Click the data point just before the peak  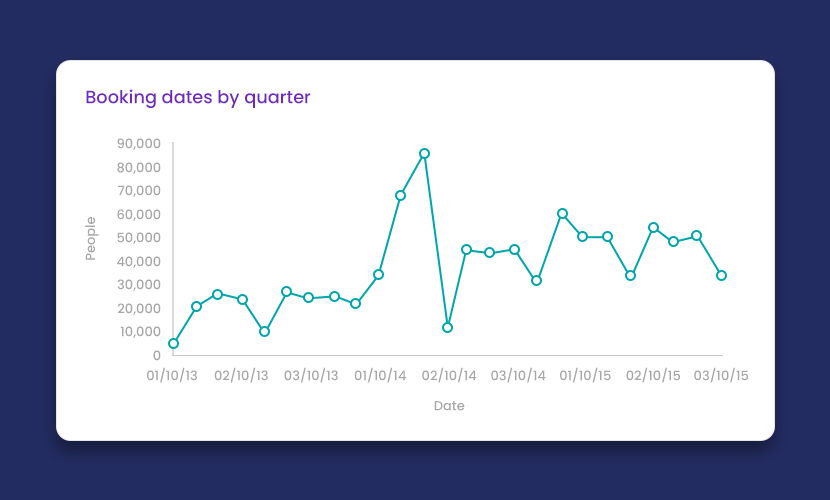400,195
